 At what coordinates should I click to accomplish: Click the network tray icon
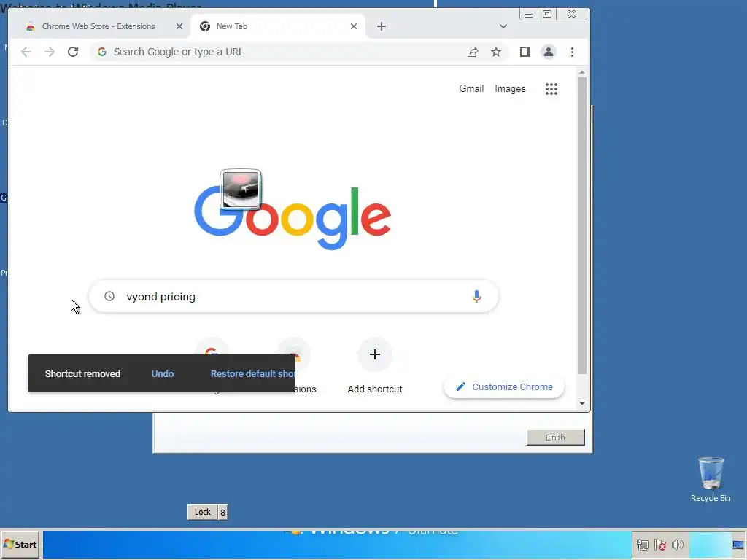642,545
